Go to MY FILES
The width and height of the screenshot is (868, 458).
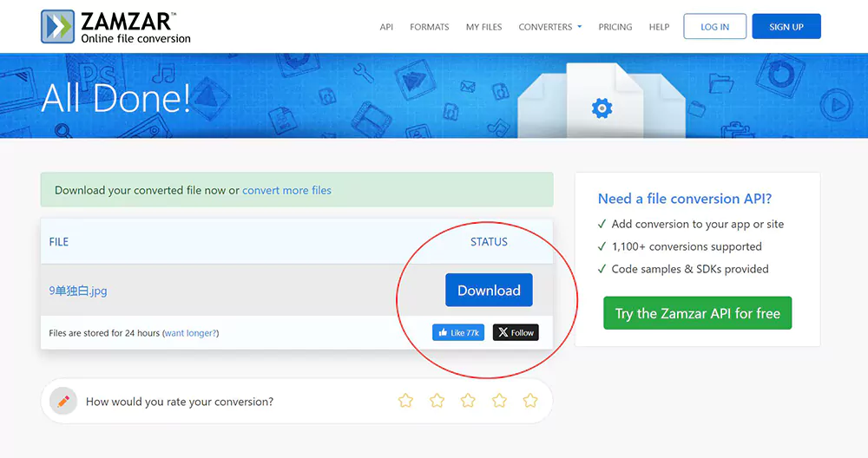[x=483, y=27]
